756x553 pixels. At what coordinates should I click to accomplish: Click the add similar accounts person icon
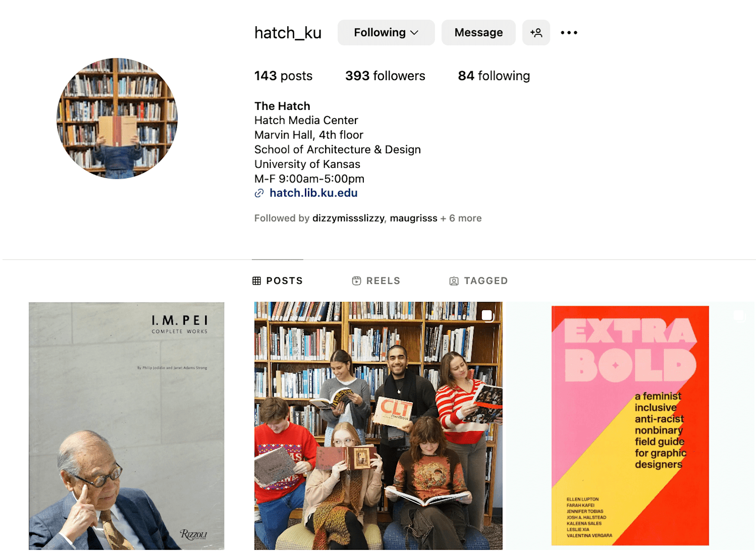[x=536, y=33]
